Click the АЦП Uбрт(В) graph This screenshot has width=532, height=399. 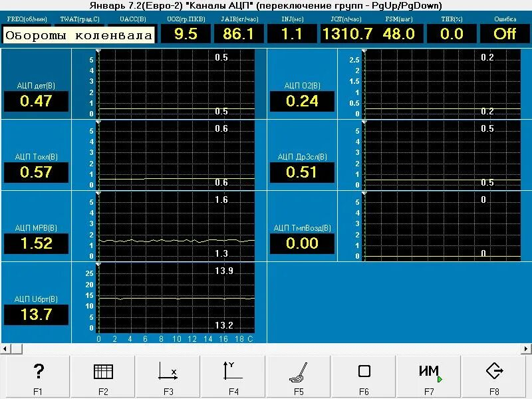(176, 297)
